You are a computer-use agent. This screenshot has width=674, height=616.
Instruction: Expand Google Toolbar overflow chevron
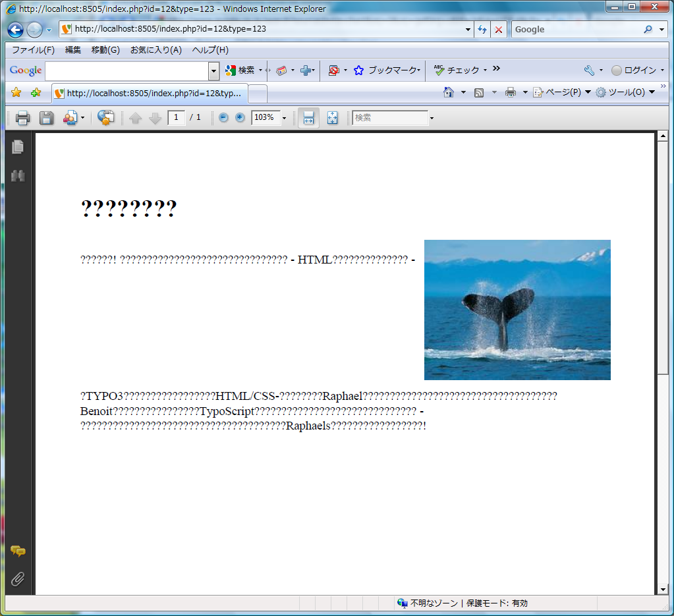(x=497, y=69)
